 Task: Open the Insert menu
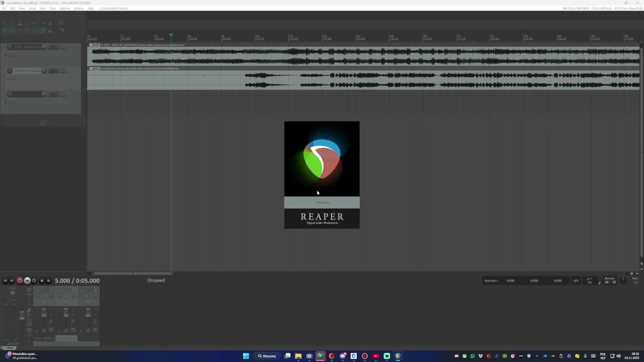click(32, 9)
